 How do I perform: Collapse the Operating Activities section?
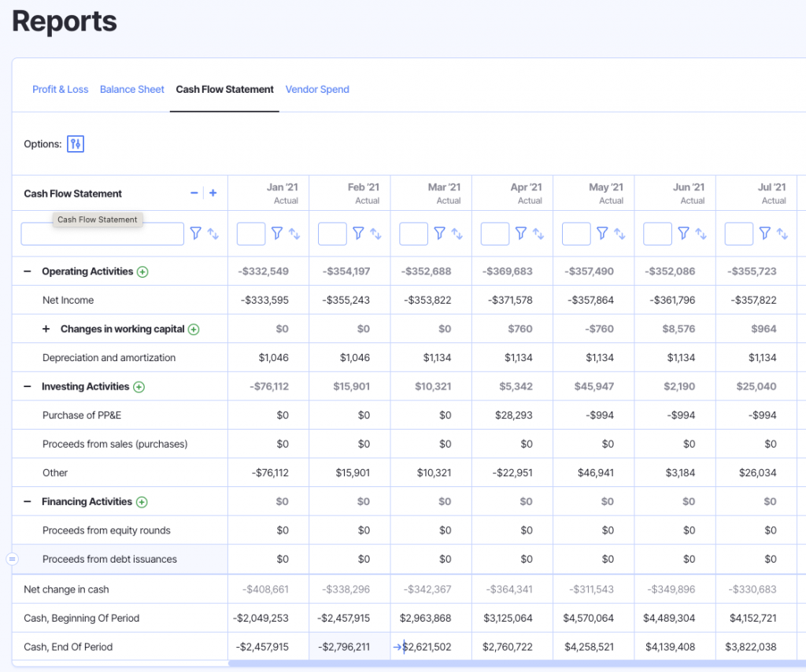click(28, 271)
